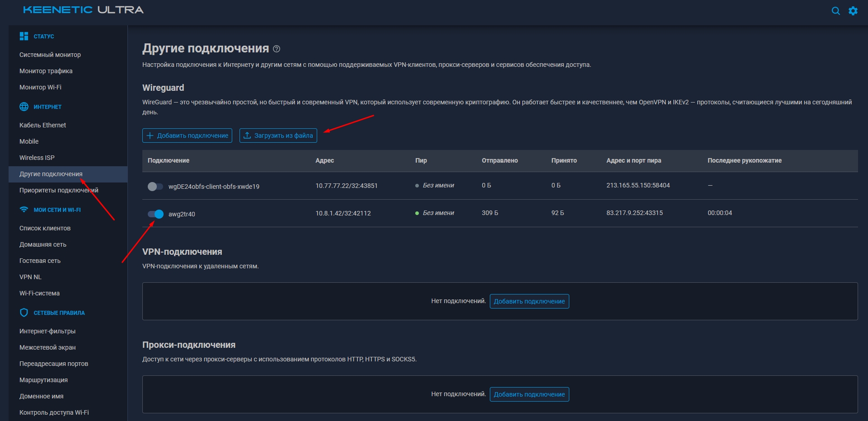The image size is (868, 421).
Task: Open Системный монитор in sidebar
Action: (x=50, y=55)
